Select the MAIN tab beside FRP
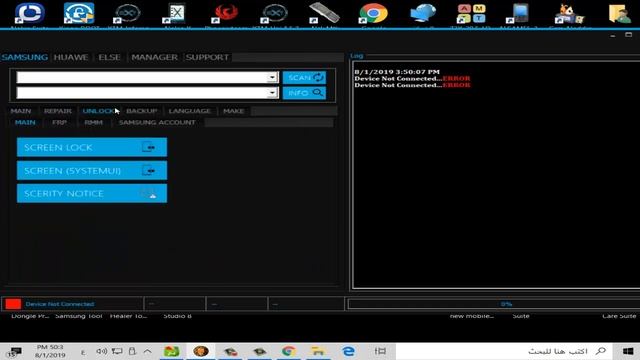 (25, 122)
